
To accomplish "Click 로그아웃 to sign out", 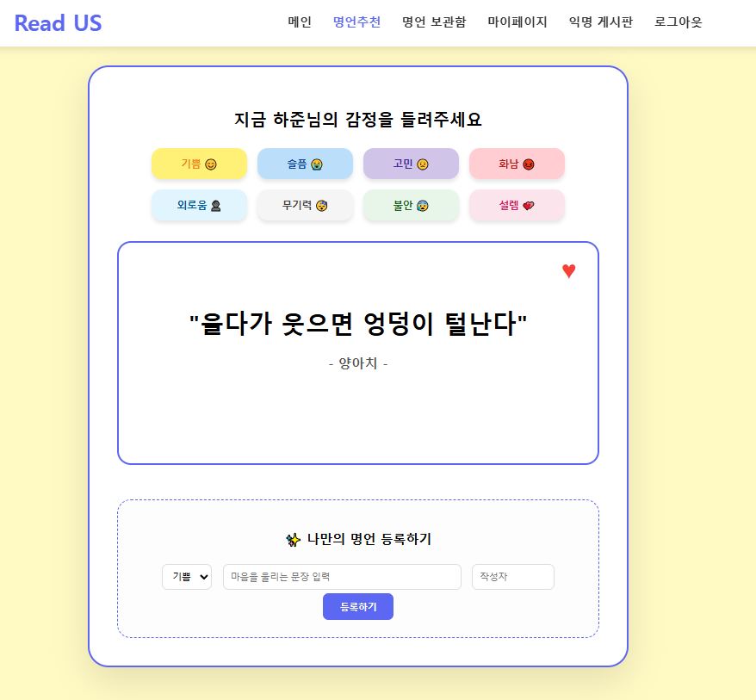I will pyautogui.click(x=679, y=22).
